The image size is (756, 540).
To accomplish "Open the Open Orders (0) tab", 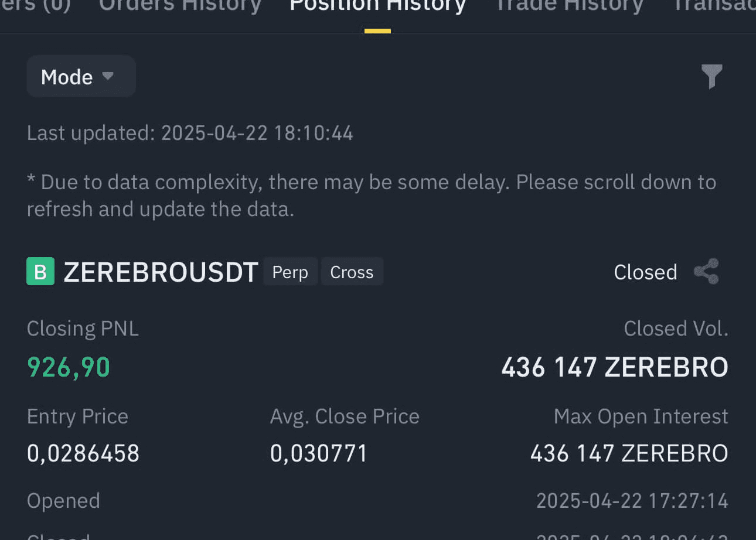I will point(35,5).
